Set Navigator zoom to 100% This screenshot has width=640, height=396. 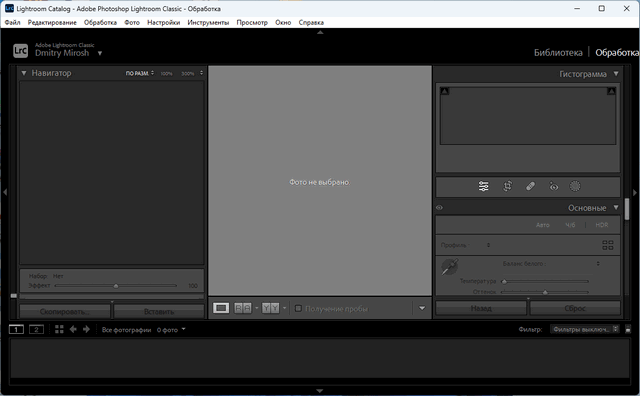(x=166, y=73)
